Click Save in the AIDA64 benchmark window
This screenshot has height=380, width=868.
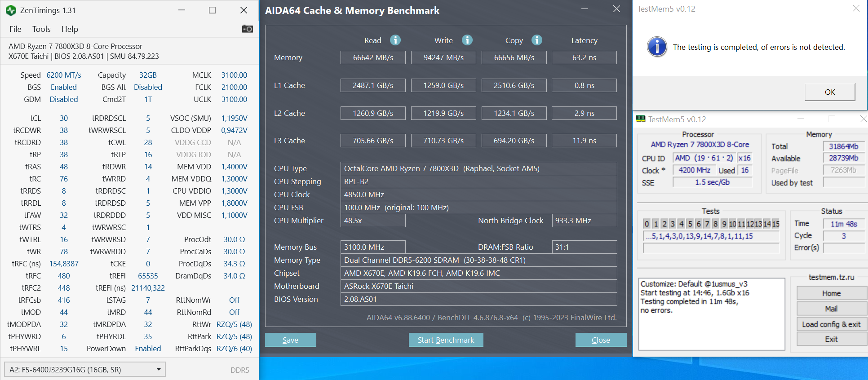(x=290, y=340)
